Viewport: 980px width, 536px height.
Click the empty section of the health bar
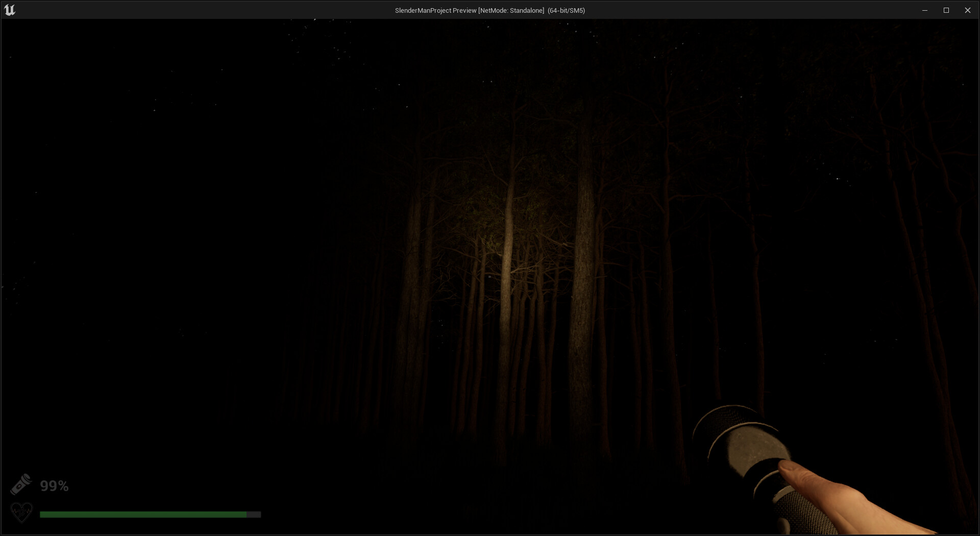pyautogui.click(x=254, y=515)
